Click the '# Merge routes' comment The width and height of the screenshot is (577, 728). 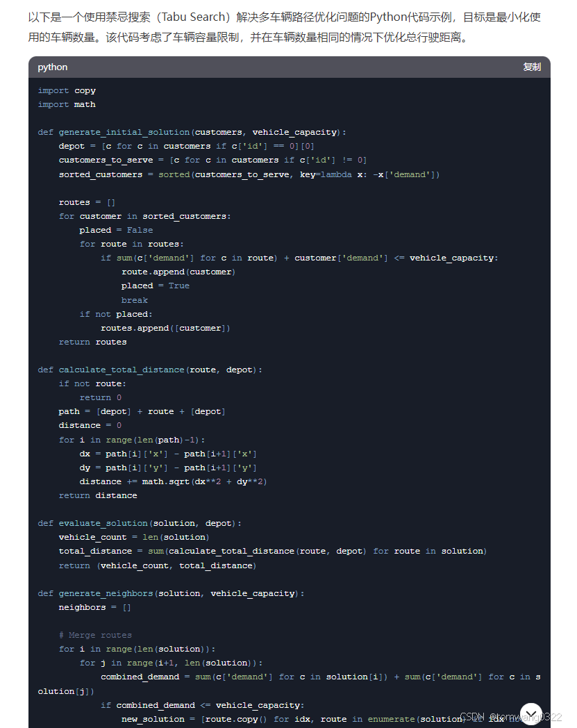coord(95,636)
